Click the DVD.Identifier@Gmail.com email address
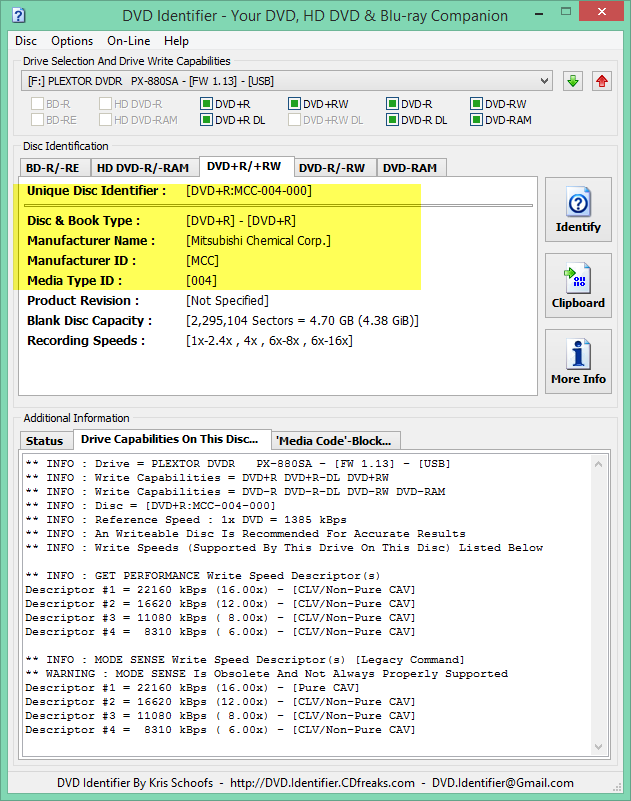631x801 pixels. 503,783
